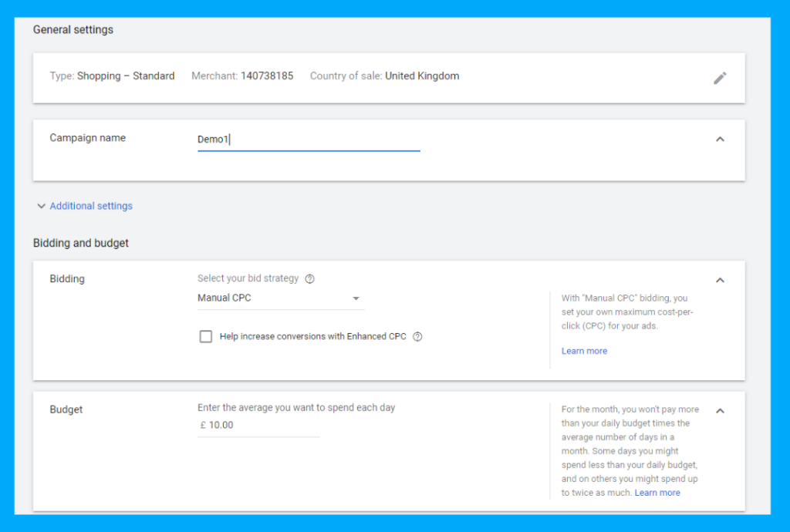Click Country of sale United Kingdom text
This screenshot has width=790, height=532.
pyautogui.click(x=383, y=76)
